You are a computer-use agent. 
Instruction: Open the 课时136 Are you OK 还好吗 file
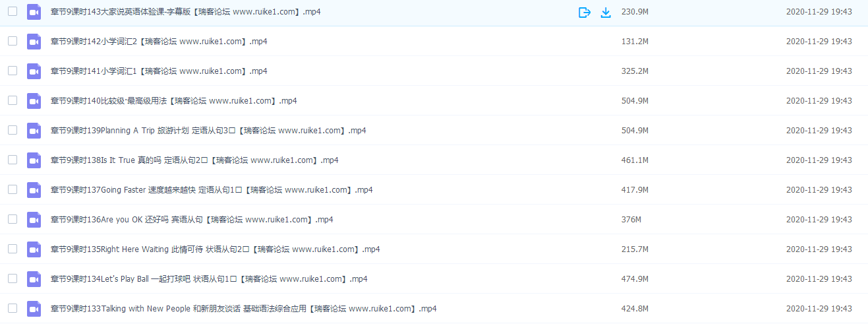click(192, 220)
